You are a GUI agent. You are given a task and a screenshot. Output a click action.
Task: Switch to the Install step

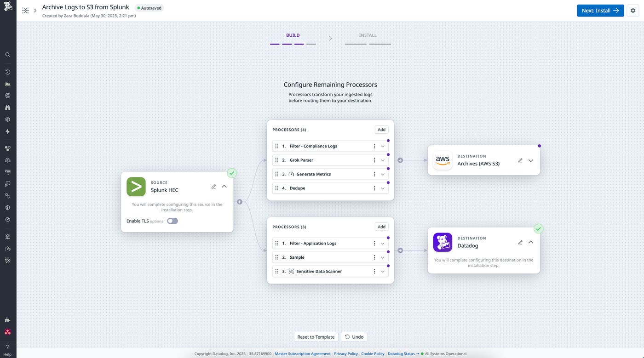tap(367, 35)
